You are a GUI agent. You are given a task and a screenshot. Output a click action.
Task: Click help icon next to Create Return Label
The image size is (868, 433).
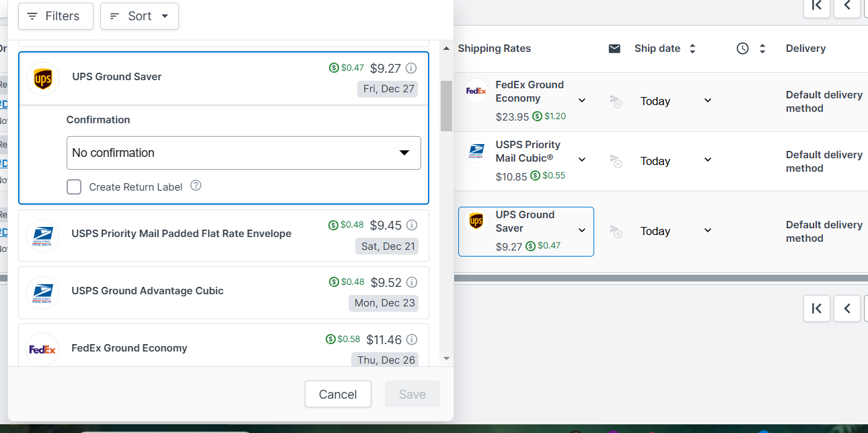(x=196, y=186)
